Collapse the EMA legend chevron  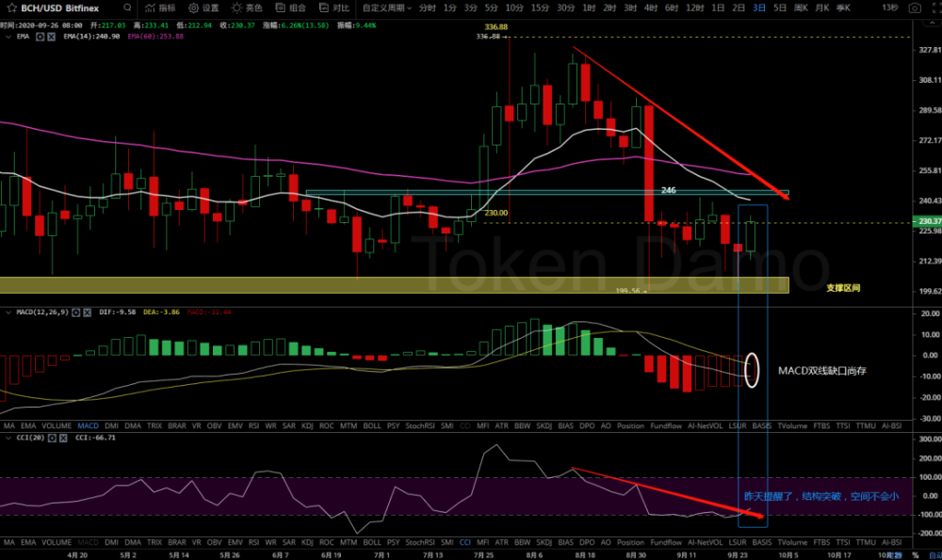pos(8,37)
